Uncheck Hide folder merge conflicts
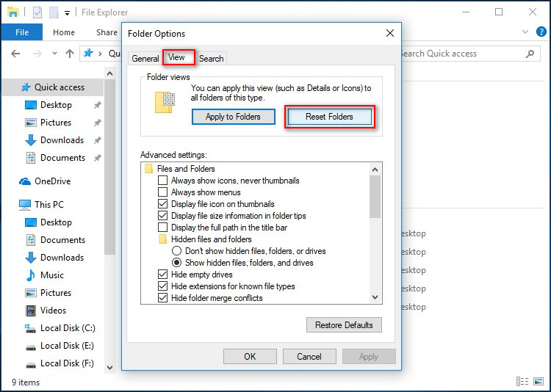 [x=162, y=298]
